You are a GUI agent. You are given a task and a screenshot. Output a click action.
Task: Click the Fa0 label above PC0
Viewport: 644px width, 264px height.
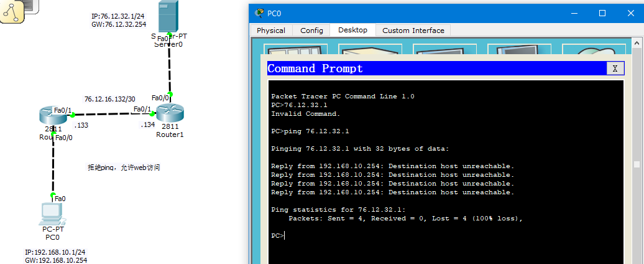click(x=60, y=199)
